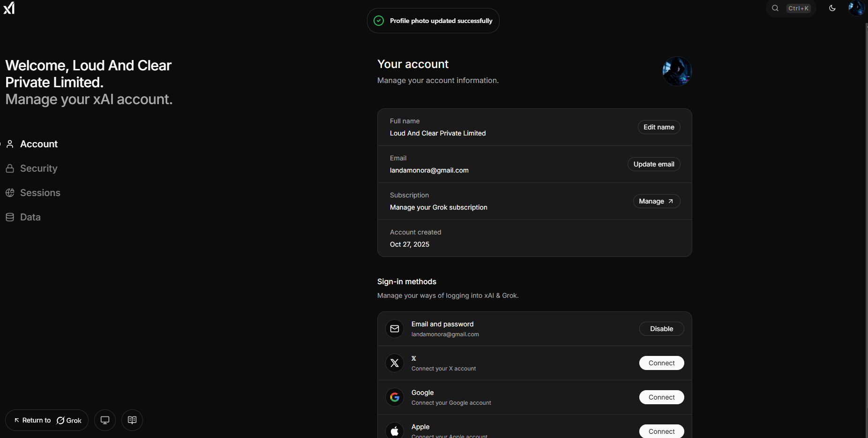
Task: Click the X logo in sign-in methods
Action: [x=395, y=363]
